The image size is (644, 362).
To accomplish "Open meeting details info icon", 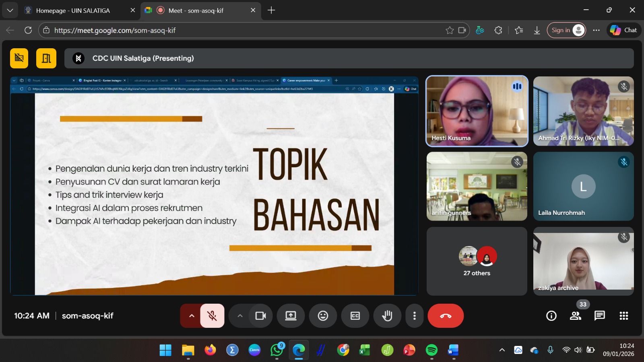I will (551, 316).
